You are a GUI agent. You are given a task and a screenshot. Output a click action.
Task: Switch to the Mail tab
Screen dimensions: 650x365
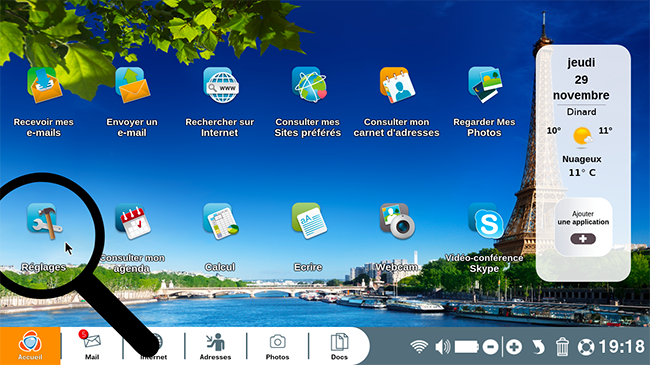point(92,346)
